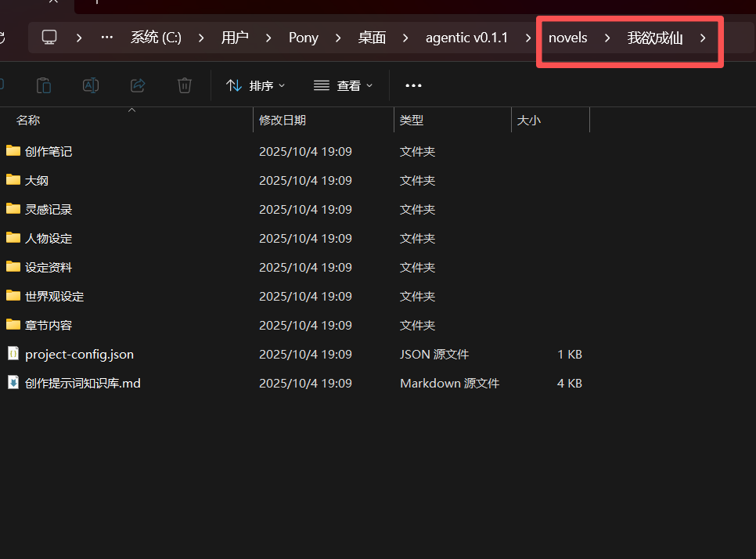Open the See more (…) toolbar menu

point(413,85)
